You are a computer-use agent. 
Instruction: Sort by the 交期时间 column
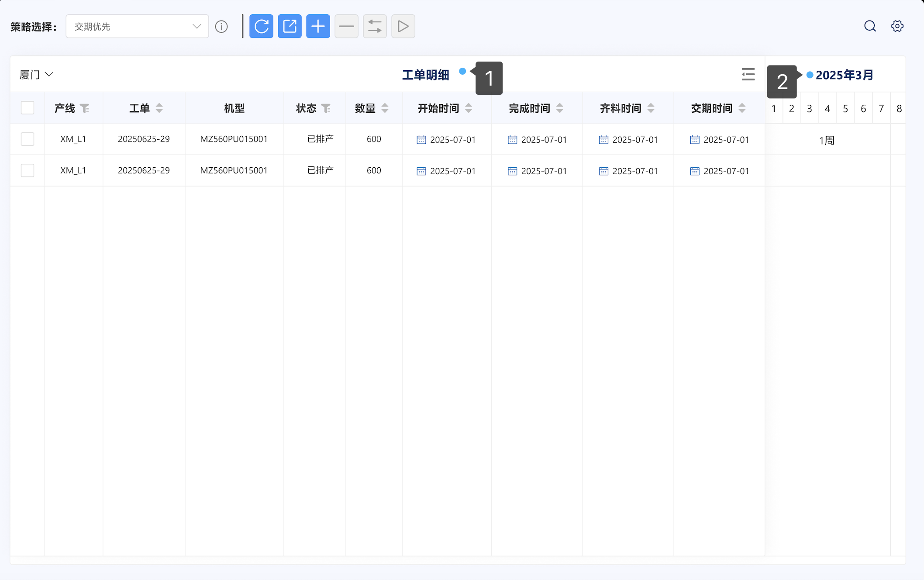742,108
